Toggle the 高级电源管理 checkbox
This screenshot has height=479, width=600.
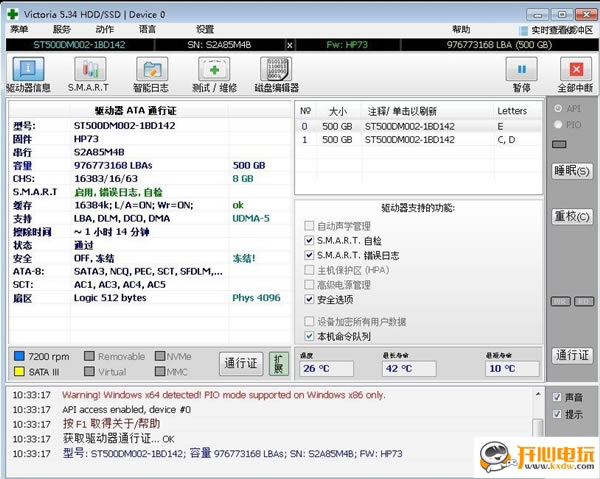point(309,284)
